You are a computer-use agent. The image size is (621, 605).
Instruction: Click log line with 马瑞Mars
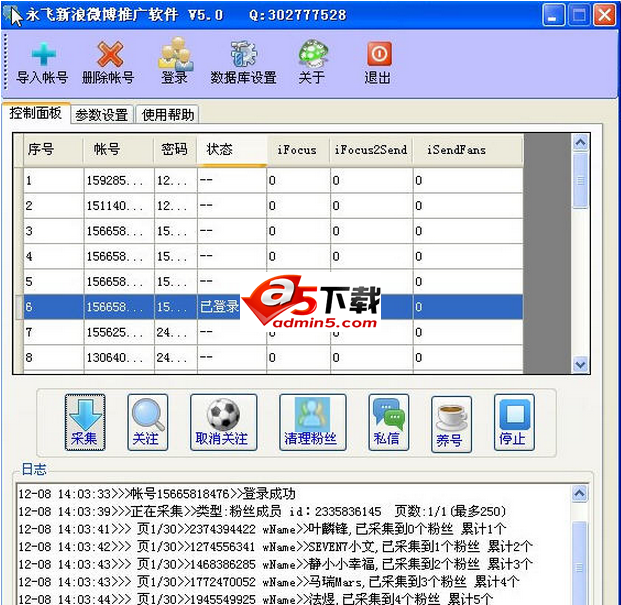(x=269, y=581)
